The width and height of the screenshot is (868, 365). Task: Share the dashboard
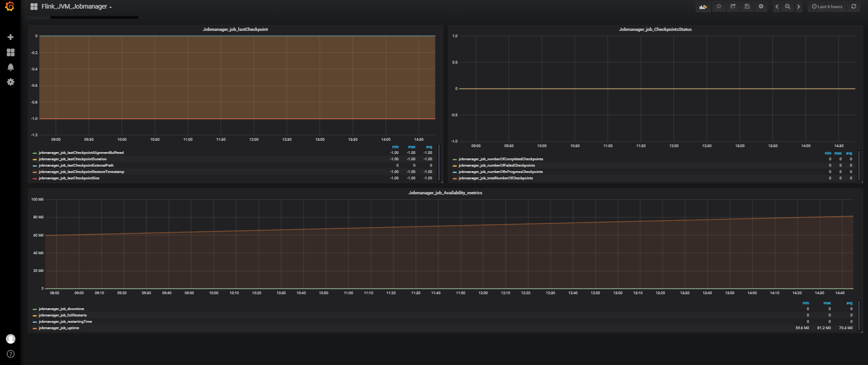[733, 6]
